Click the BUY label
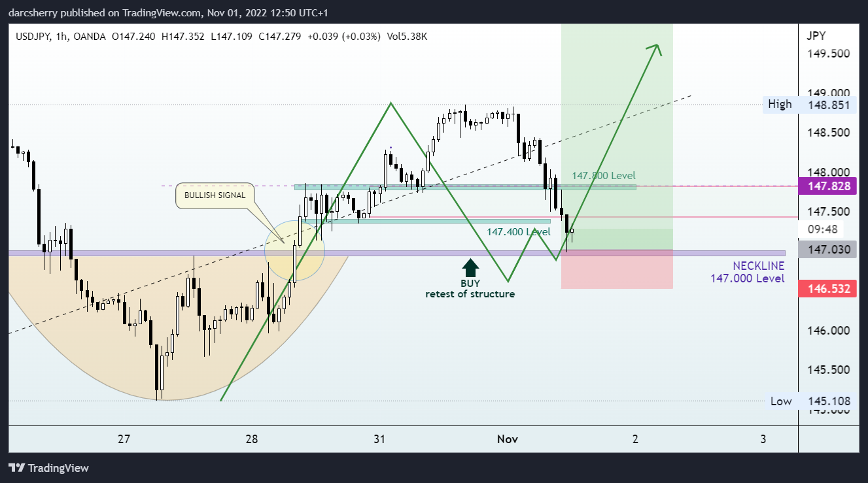This screenshot has height=483, width=868. 470,283
